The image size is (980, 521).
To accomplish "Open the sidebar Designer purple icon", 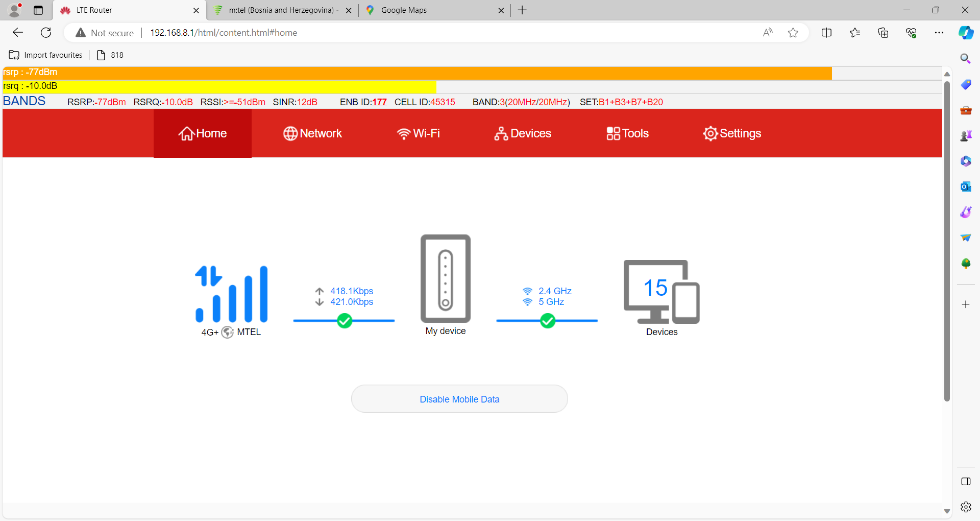I will click(x=966, y=212).
